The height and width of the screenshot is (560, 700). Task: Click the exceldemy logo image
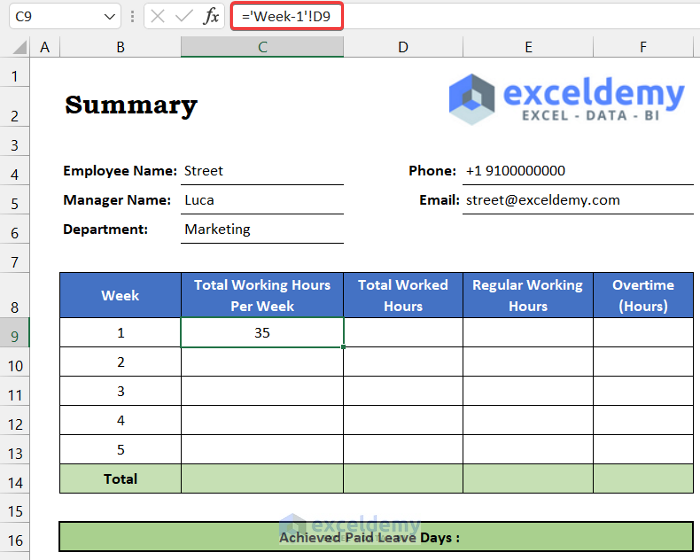(x=566, y=99)
